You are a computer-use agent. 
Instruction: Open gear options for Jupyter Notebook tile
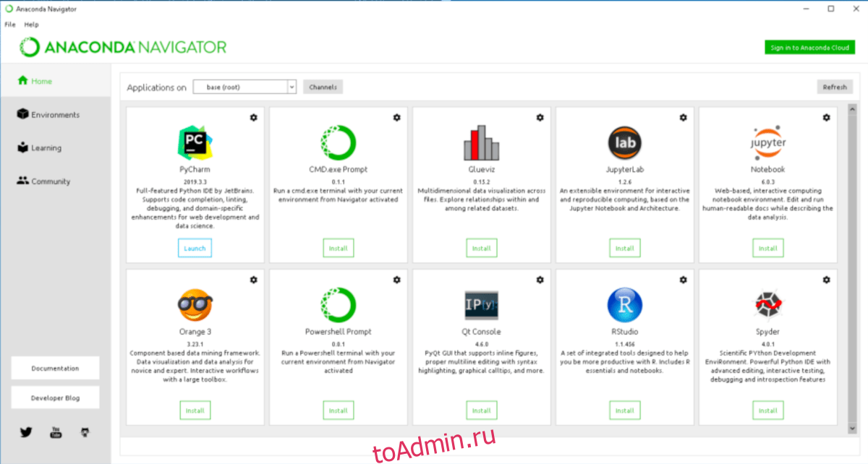[826, 117]
